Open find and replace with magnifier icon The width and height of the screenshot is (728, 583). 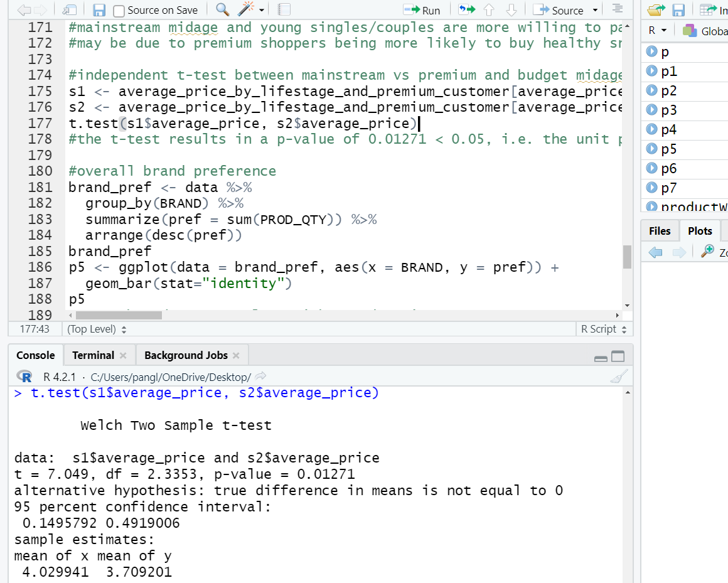pyautogui.click(x=222, y=10)
